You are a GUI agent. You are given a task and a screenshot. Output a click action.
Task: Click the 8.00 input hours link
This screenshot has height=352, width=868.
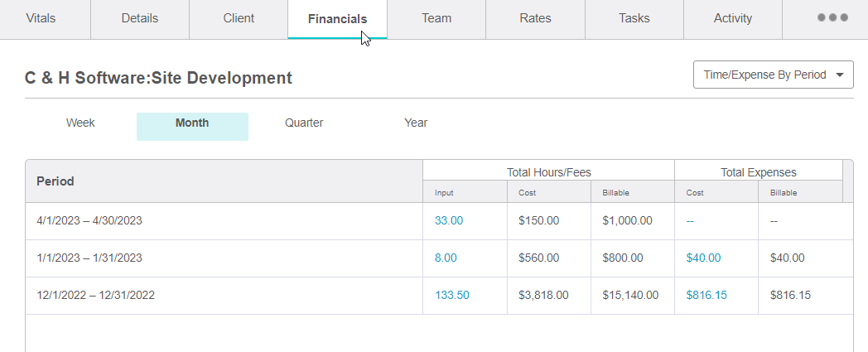tap(446, 258)
